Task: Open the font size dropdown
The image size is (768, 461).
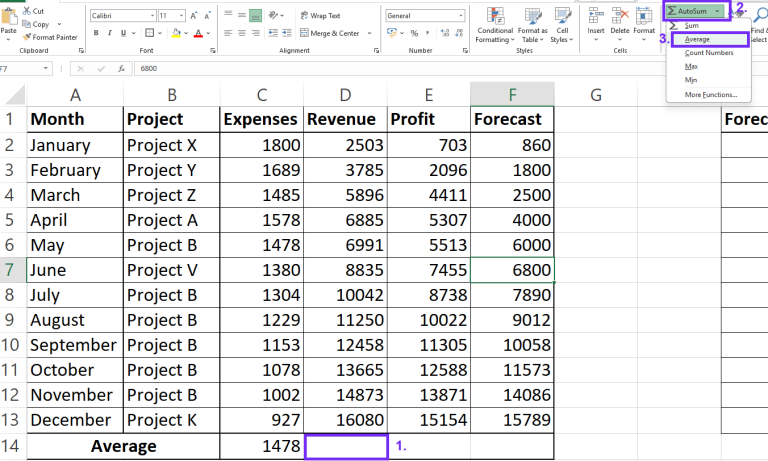Action: point(182,16)
